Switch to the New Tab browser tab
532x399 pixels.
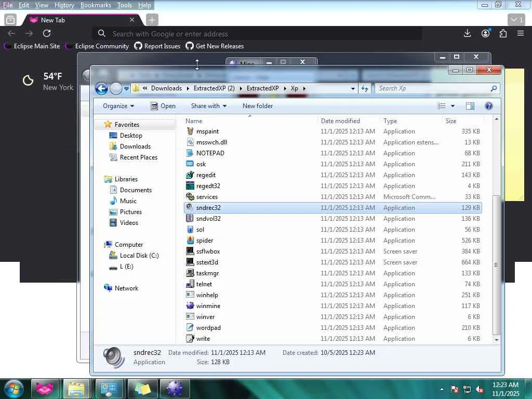pyautogui.click(x=82, y=20)
